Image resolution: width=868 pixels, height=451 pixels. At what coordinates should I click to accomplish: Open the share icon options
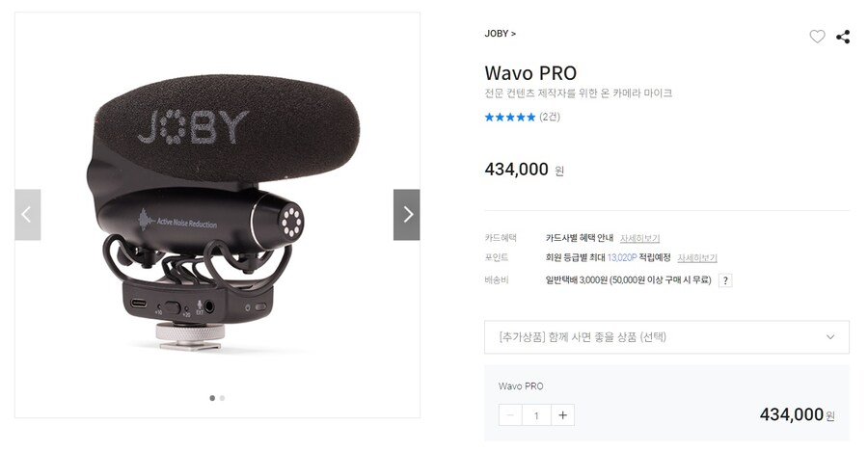click(x=843, y=37)
